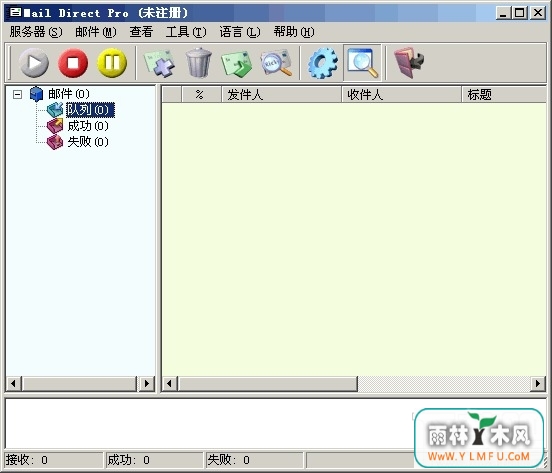Open the 帮助(H) menu
Screen dimensions: 552x473
tap(294, 32)
